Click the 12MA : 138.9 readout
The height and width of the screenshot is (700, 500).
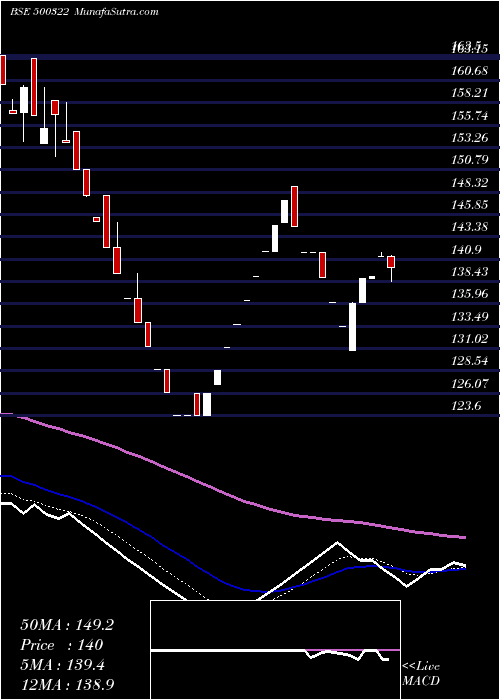pyautogui.click(x=66, y=685)
